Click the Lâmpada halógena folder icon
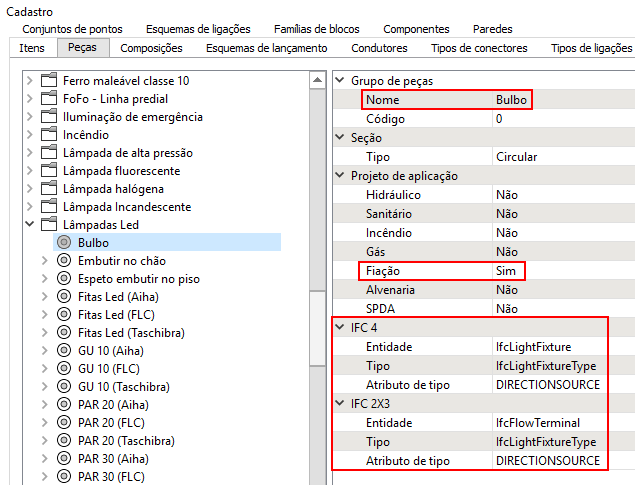636x485 pixels. [49, 189]
